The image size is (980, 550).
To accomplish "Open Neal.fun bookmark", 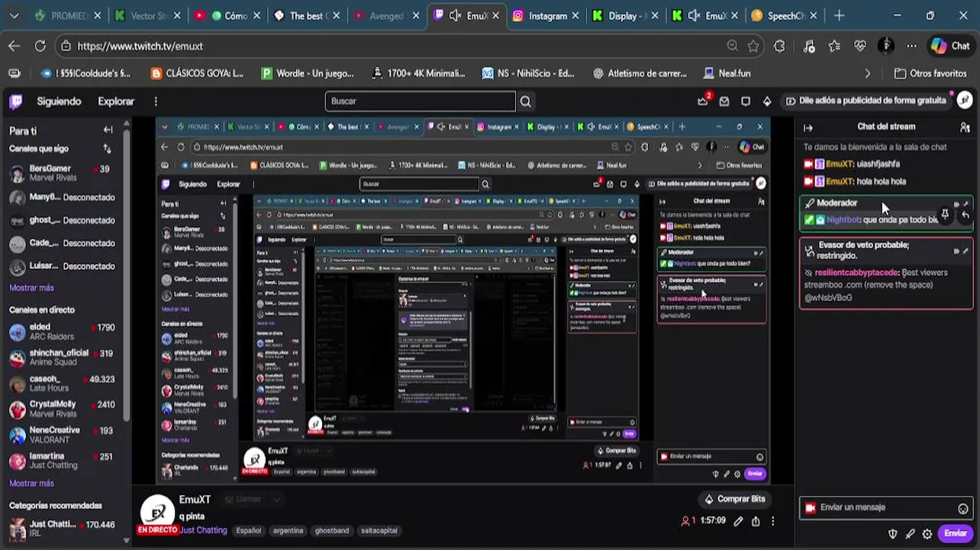I will pos(727,73).
